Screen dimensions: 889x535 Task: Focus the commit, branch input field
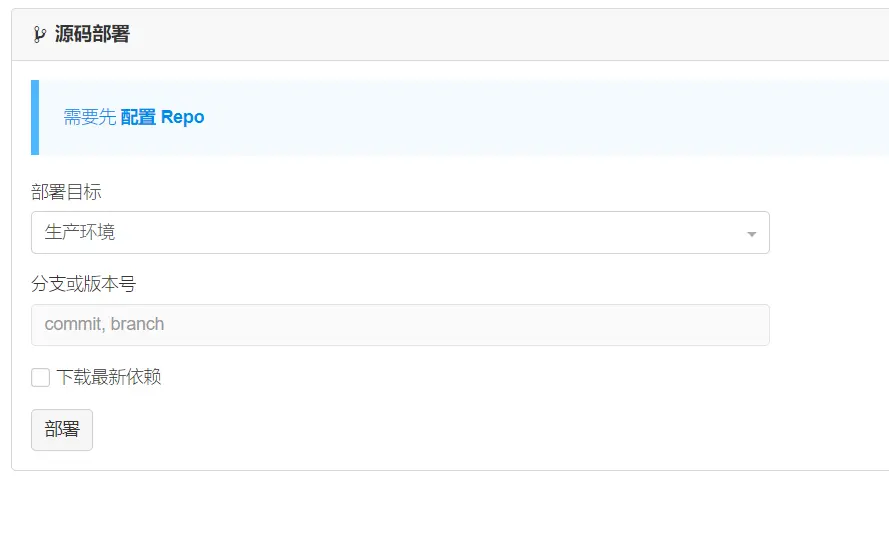400,325
